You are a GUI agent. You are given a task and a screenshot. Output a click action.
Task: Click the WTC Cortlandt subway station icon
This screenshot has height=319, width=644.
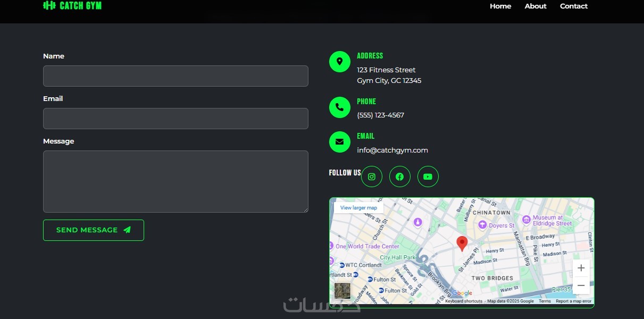tap(342, 265)
